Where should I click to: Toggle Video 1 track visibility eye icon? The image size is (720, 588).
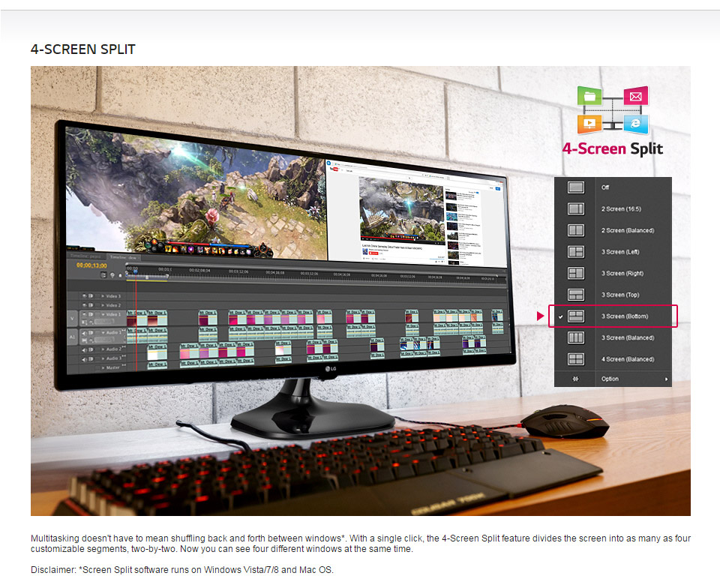84,314
